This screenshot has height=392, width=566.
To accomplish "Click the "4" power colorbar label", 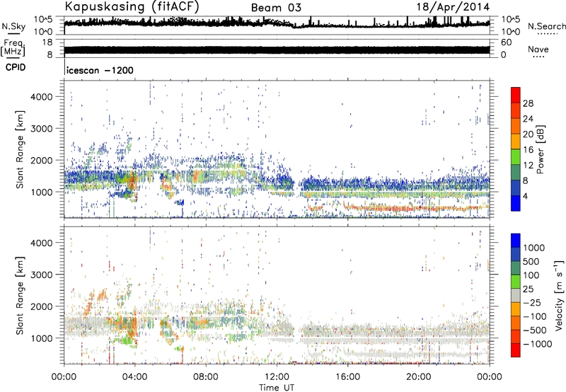I will click(x=525, y=197).
